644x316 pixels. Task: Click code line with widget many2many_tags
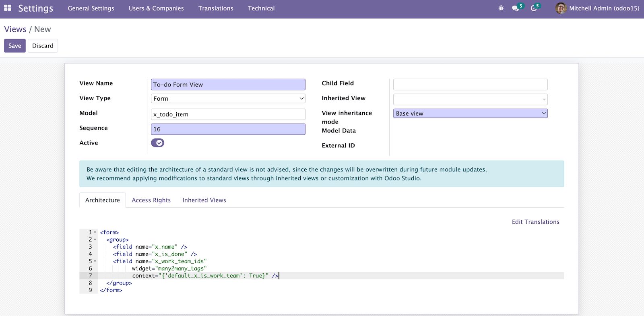169,268
